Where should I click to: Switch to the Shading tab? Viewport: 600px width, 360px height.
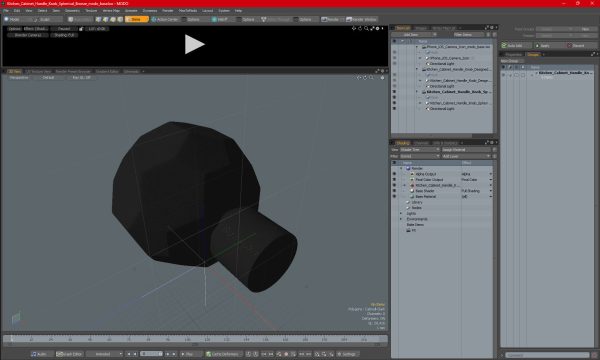coord(403,143)
